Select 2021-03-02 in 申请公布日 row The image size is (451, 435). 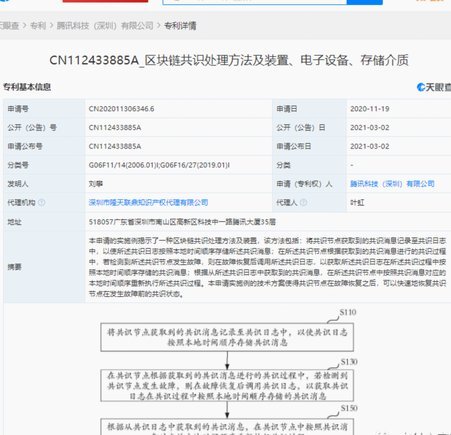pyautogui.click(x=370, y=146)
